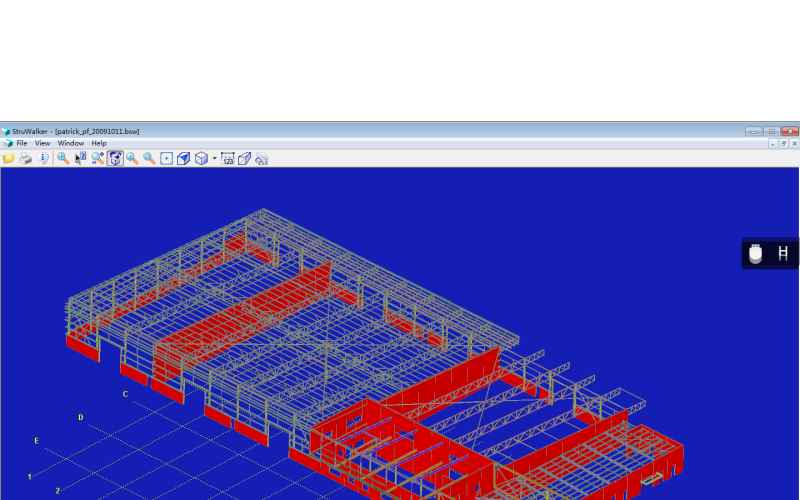Viewport: 800px width, 500px height.
Task: Select the shaded solid box view icon
Action: click(x=184, y=158)
